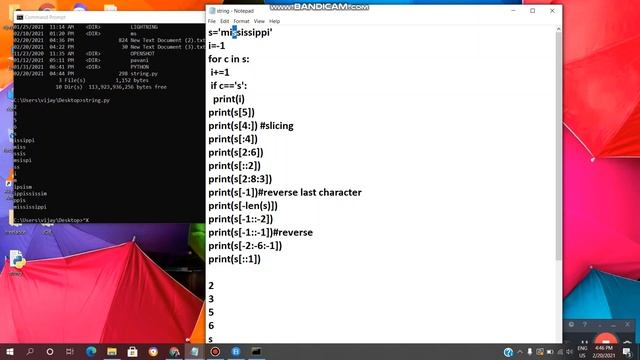This screenshot has height=360, width=640.
Task: Open Notepad View menu
Action: pos(259,21)
